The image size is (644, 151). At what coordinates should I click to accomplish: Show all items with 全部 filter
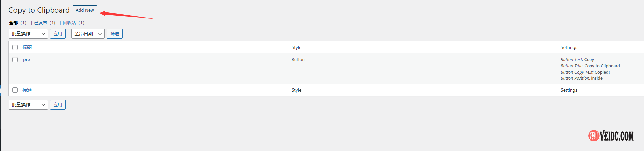point(14,23)
